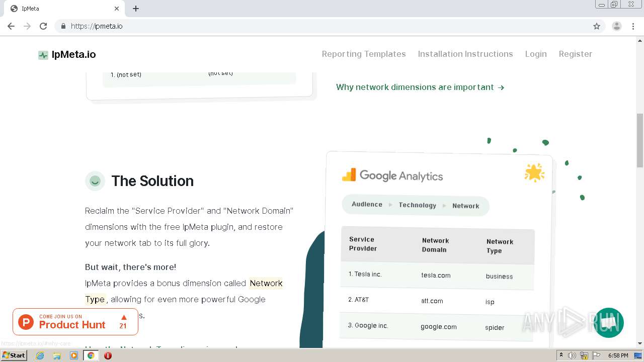This screenshot has width=644, height=362.
Task: Click the 'spider' network type cell
Action: [x=495, y=327]
